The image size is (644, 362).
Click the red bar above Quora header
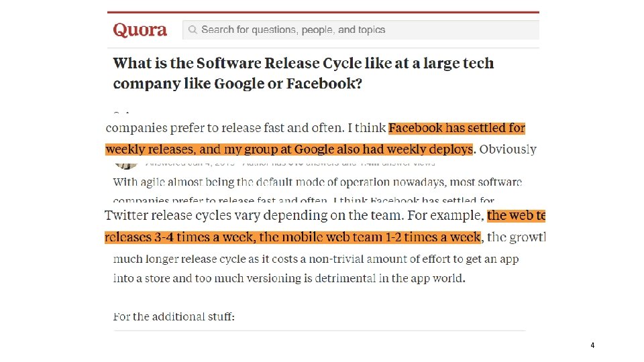coord(323,12)
